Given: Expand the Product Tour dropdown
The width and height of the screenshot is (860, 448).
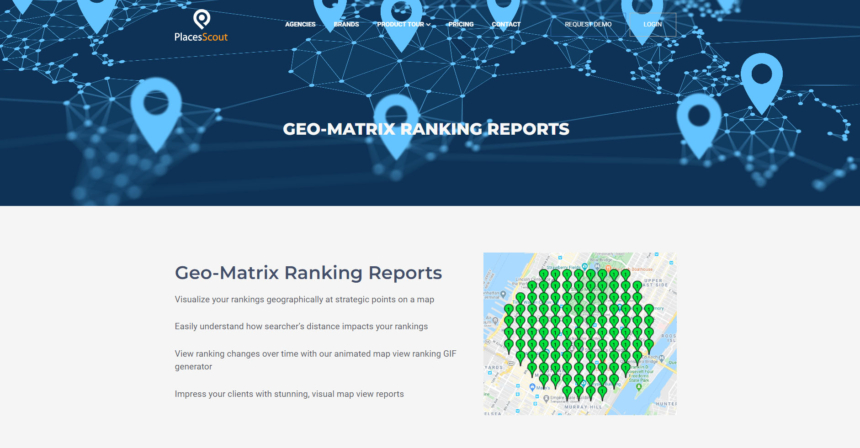Looking at the screenshot, I should click(x=400, y=24).
